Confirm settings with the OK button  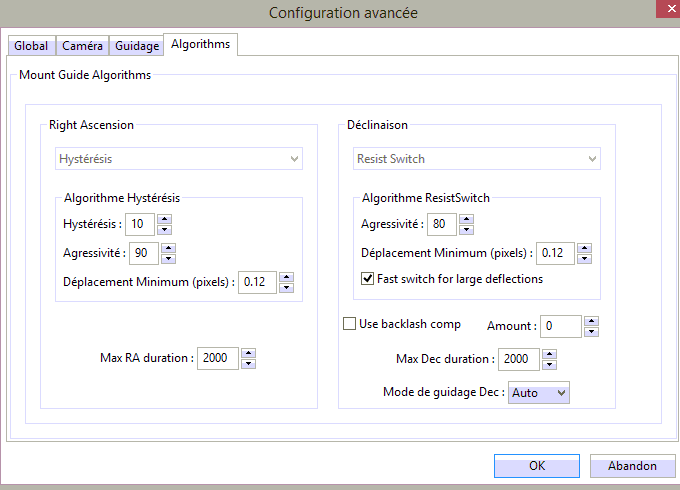537,466
